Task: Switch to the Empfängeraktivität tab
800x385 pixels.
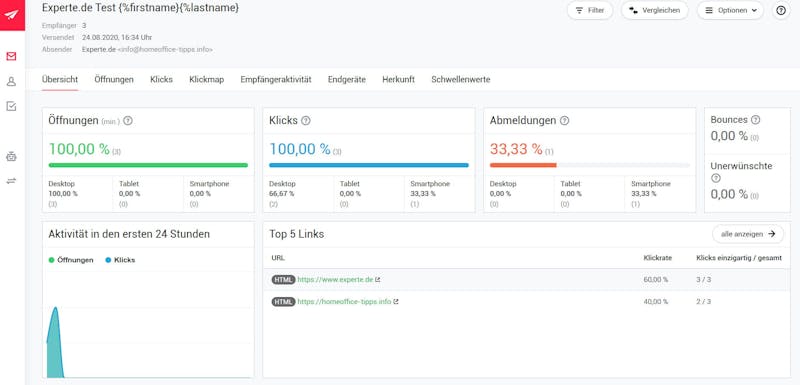Action: pyautogui.click(x=276, y=80)
